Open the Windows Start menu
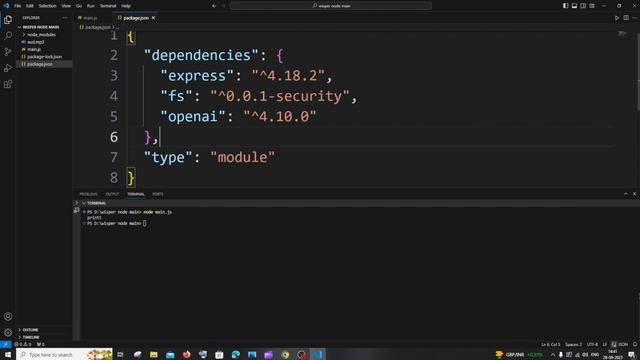Screen dimensions: 640x360 pyautogui.click(x=8, y=354)
